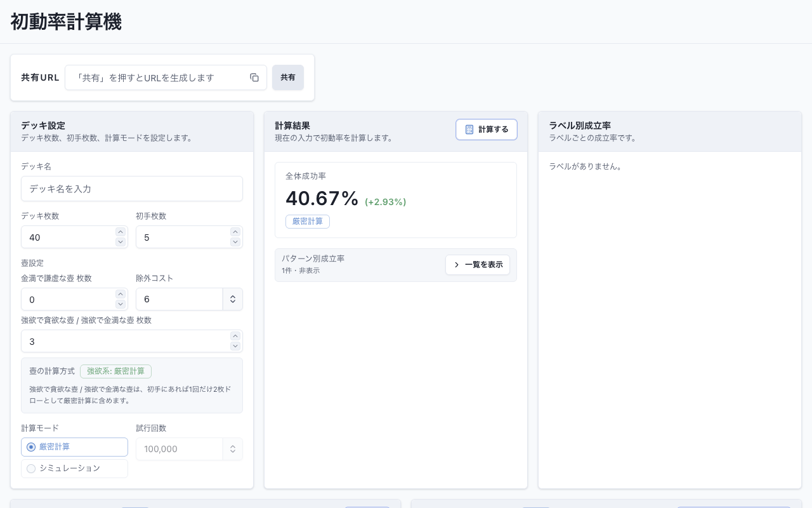Open the 試行回数 dropdown arrows
Image resolution: width=812 pixels, height=508 pixels.
[233, 449]
